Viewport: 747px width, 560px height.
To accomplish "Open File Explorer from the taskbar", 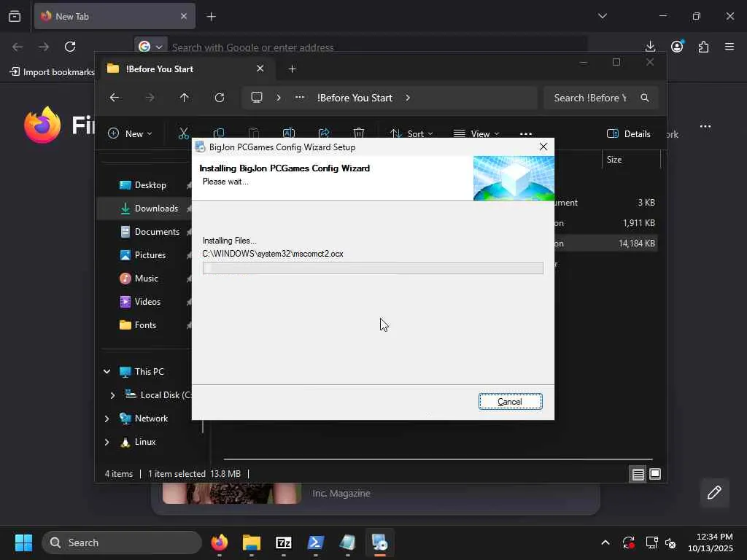I will click(252, 542).
